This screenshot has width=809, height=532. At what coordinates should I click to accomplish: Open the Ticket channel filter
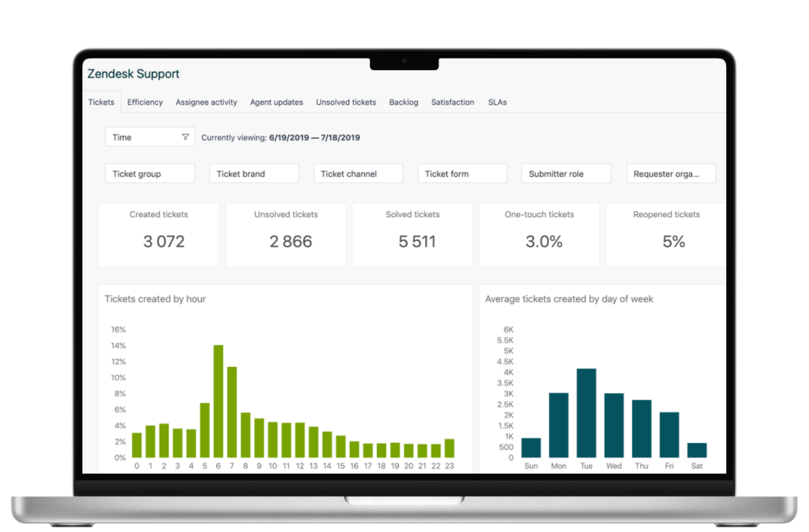358,173
